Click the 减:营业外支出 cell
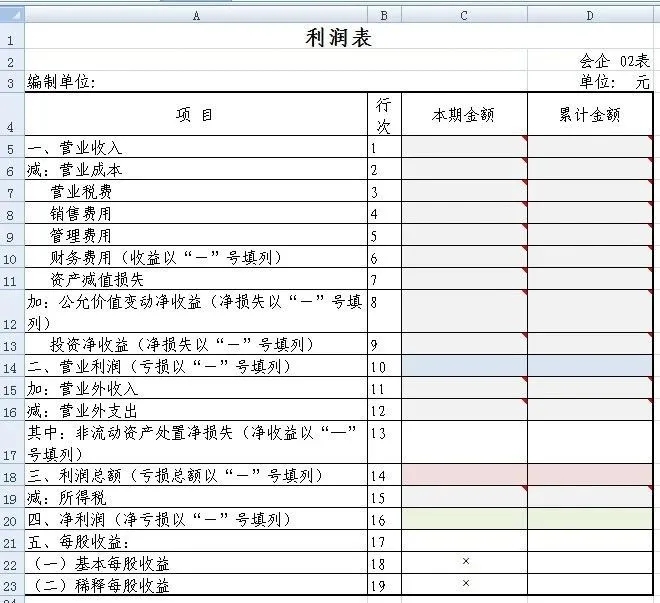This screenshot has height=603, width=660. (x=196, y=409)
